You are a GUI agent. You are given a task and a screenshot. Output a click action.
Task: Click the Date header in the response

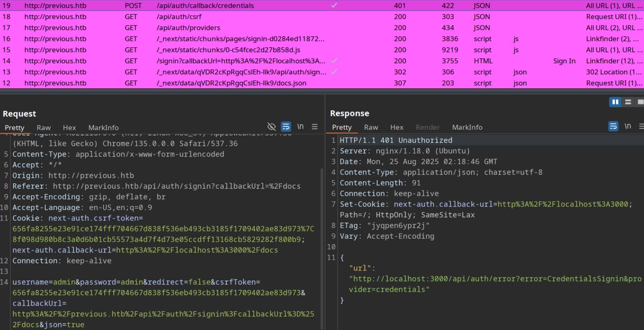(418, 162)
